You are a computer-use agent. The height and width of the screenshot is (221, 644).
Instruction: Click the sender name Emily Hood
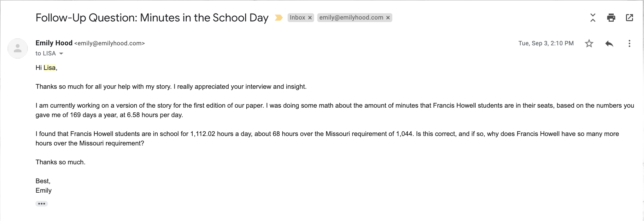click(x=54, y=43)
